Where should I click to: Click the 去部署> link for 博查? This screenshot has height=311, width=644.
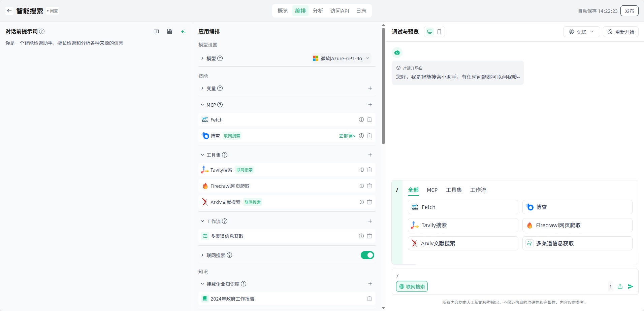[347, 136]
